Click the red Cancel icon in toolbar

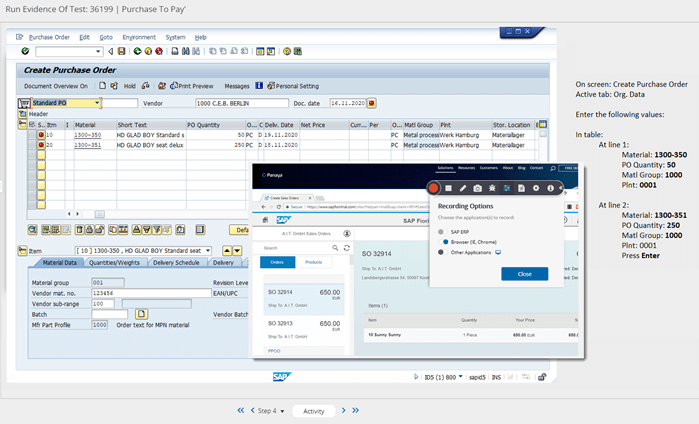pos(159,51)
